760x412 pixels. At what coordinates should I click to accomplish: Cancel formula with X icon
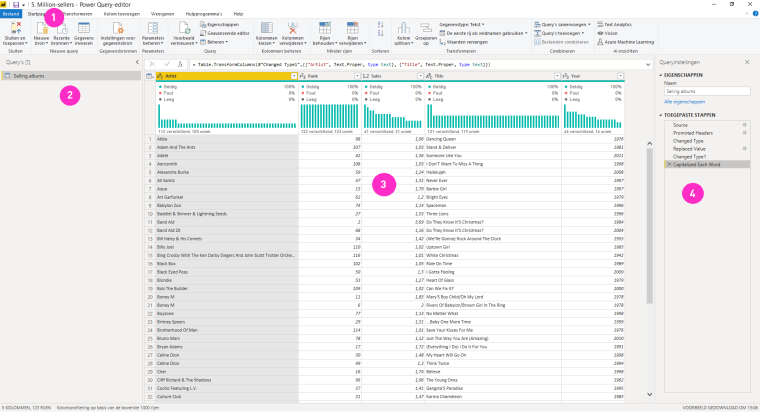click(152, 64)
